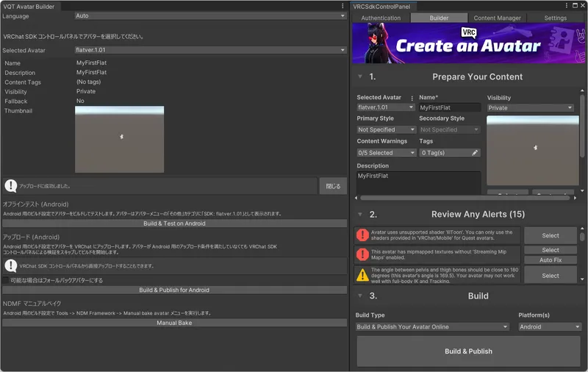
Task: Open VRCSdkControlPanel kebab menu icon
Action: [566, 6]
